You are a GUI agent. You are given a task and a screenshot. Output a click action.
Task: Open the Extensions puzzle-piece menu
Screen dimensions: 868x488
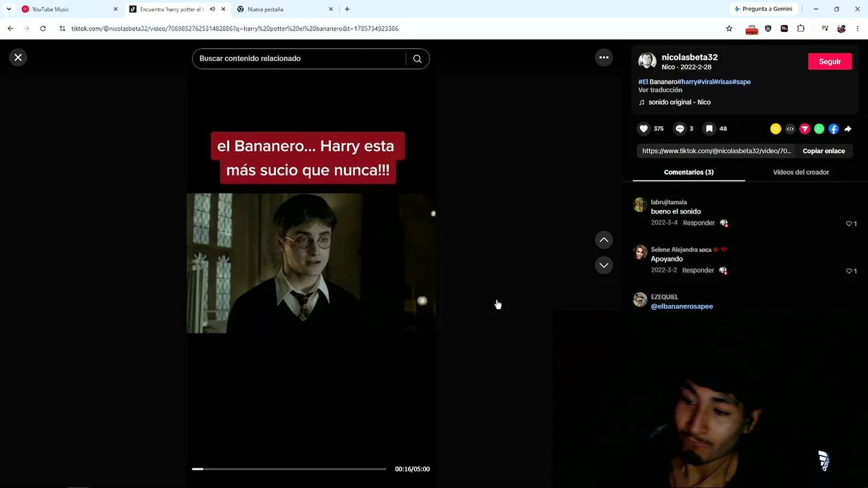(x=801, y=28)
